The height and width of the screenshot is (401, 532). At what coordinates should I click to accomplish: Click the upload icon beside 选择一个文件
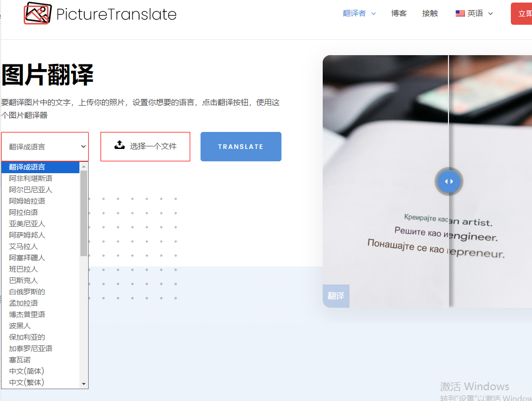click(x=120, y=145)
